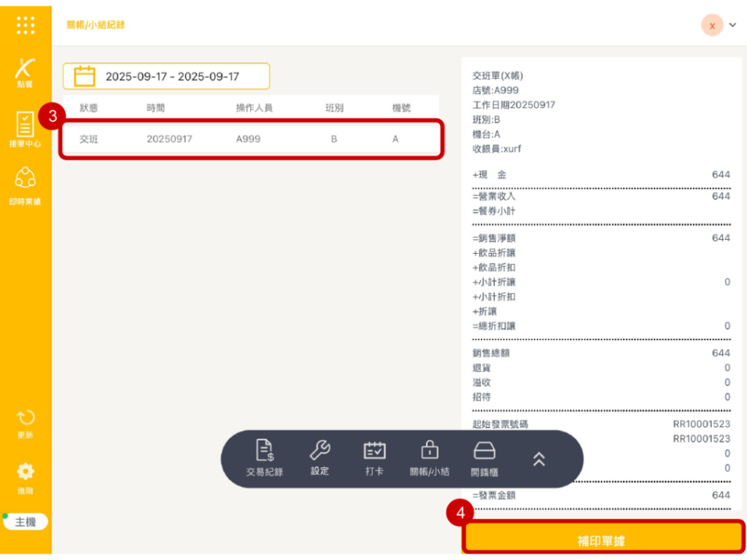Screen dimensions: 747x560
Task: Click the user avatar labeled x
Action: click(x=712, y=26)
